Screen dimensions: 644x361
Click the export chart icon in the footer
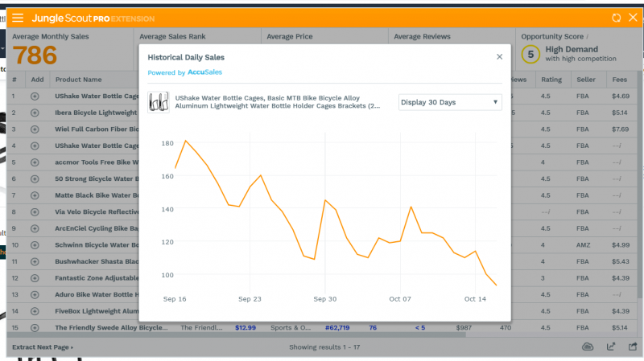point(611,347)
